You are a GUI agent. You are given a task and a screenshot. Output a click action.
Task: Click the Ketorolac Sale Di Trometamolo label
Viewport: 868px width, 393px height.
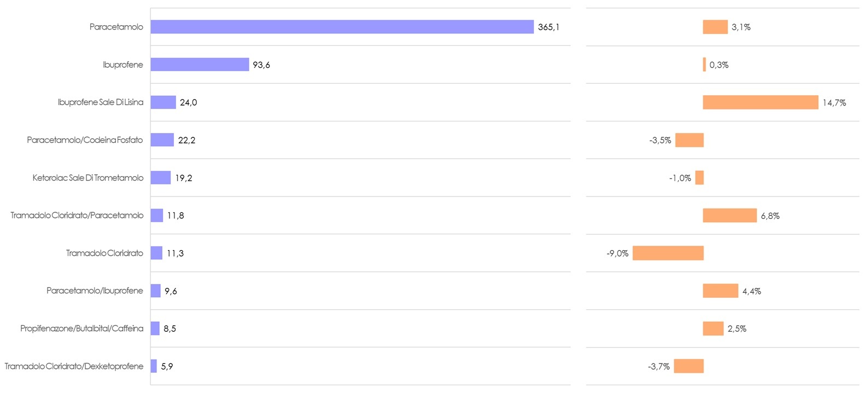88,178
